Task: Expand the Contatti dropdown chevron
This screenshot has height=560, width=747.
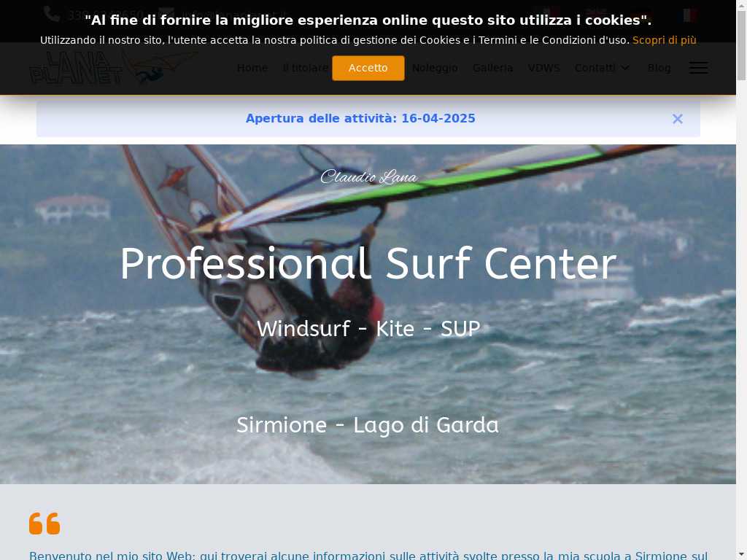Action: [625, 68]
